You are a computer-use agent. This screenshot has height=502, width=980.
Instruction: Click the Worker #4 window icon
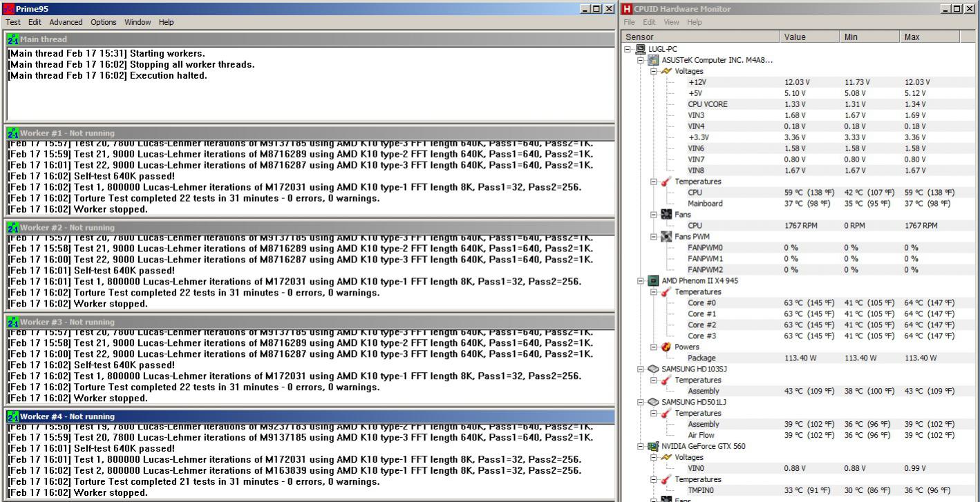pyautogui.click(x=13, y=416)
